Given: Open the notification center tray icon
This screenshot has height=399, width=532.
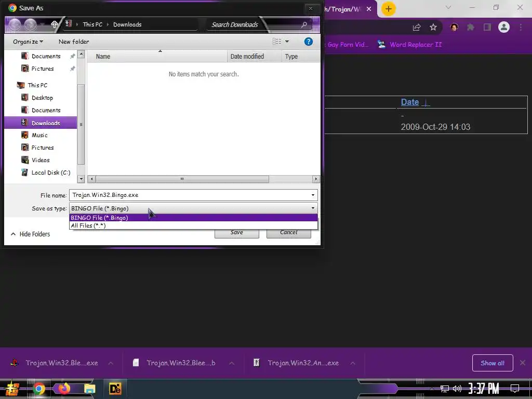Looking at the screenshot, I should coord(515,389).
